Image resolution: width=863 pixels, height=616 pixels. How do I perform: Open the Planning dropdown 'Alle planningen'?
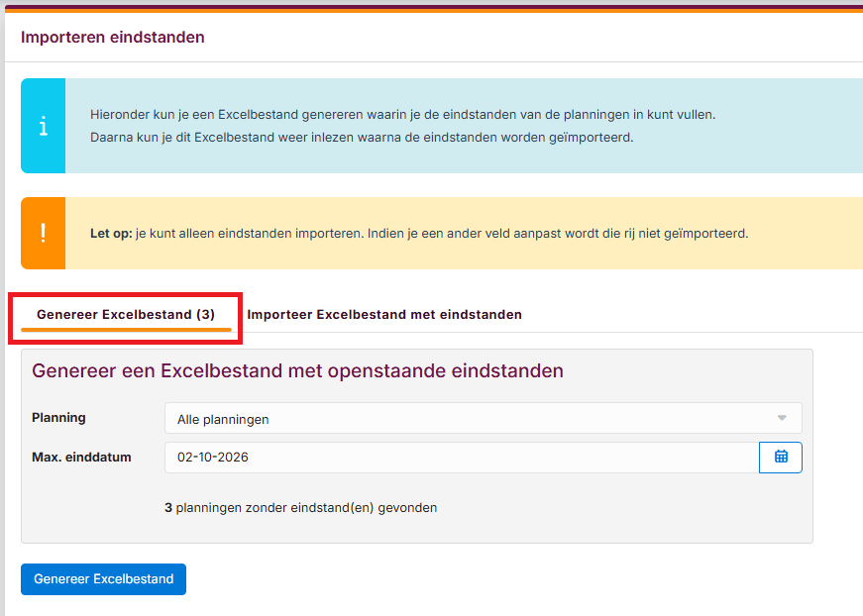(x=484, y=419)
